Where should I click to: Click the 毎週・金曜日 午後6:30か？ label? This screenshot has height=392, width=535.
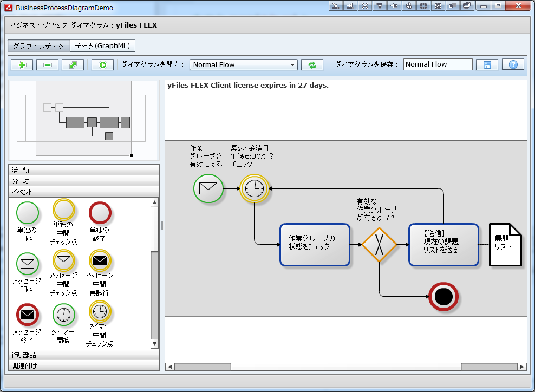[x=252, y=156]
